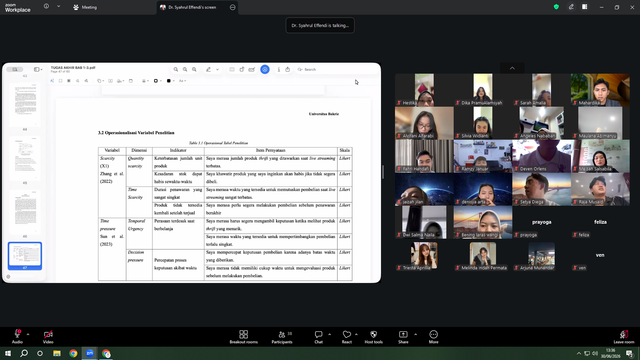640x360 pixels.
Task: Expand reaction options arrow next to React
Action: click(x=356, y=334)
